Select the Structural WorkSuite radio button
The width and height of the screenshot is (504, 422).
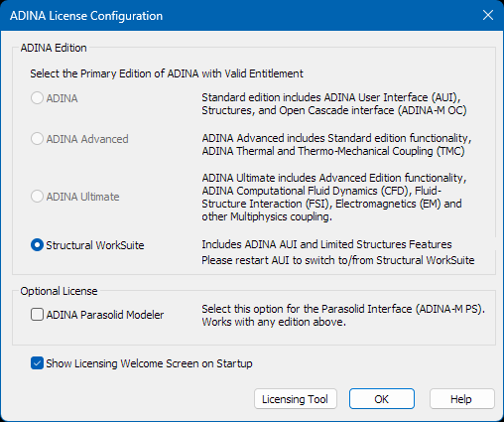[x=37, y=245]
